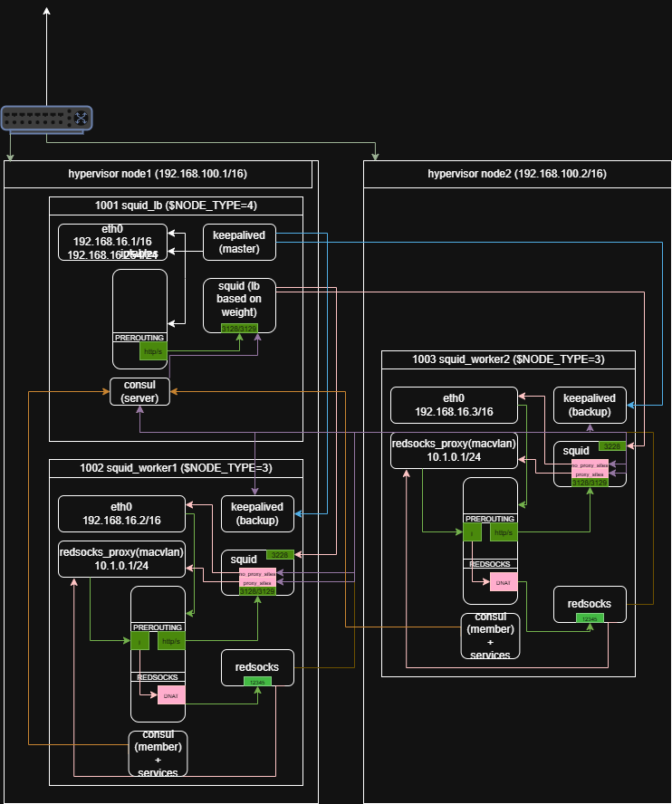This screenshot has width=672, height=804.
Task: Select small green block left of http/s in squid_worker1
Action: (139, 641)
